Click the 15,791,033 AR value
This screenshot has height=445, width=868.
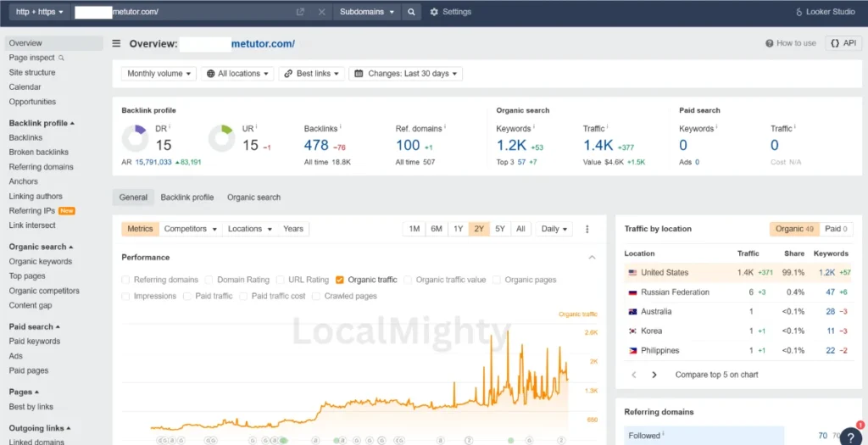click(x=153, y=163)
